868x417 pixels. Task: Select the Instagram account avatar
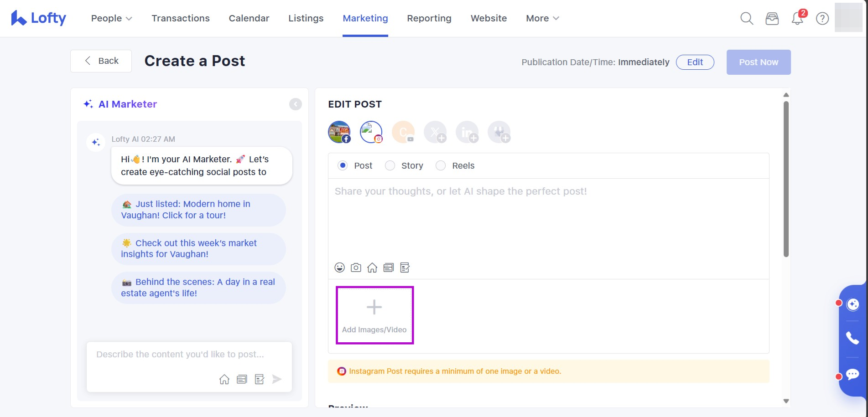[371, 132]
